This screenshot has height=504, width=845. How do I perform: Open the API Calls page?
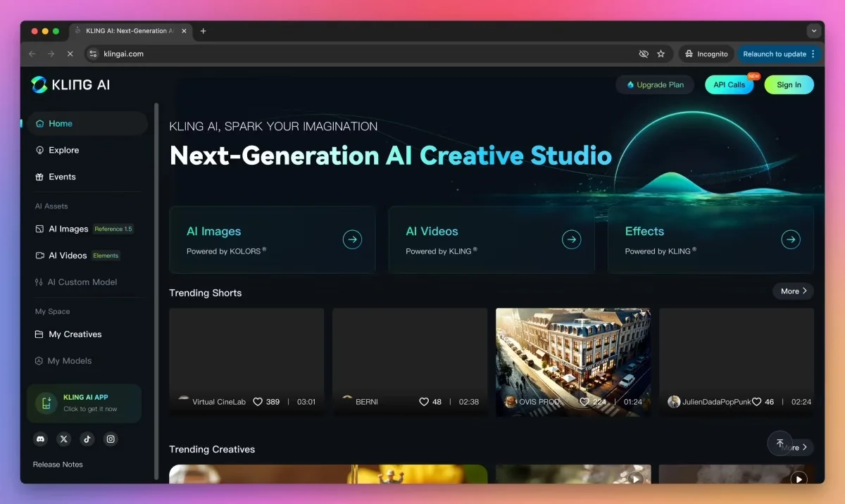729,84
